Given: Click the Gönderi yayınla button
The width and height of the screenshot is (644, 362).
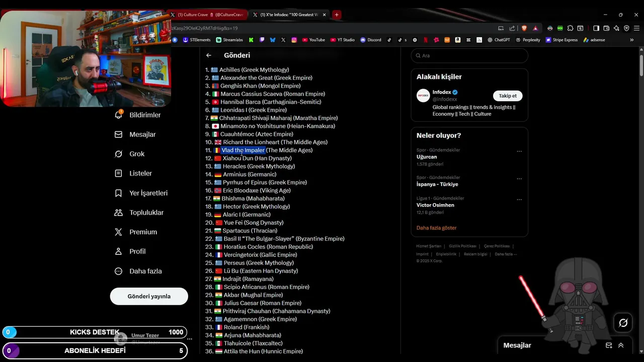Looking at the screenshot, I should [x=149, y=296].
